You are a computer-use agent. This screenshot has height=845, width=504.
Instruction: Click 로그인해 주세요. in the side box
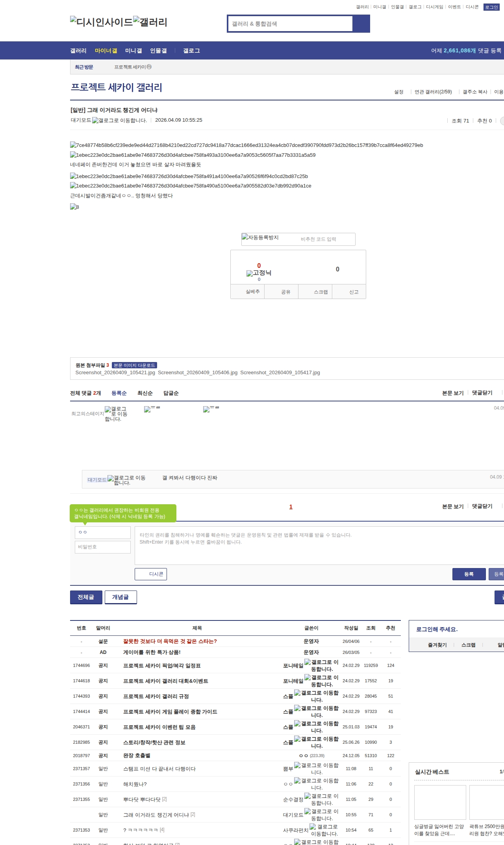[x=437, y=630]
